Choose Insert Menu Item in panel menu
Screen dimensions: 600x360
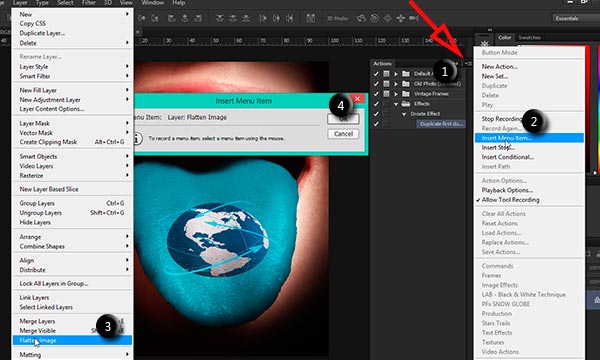[x=529, y=138]
